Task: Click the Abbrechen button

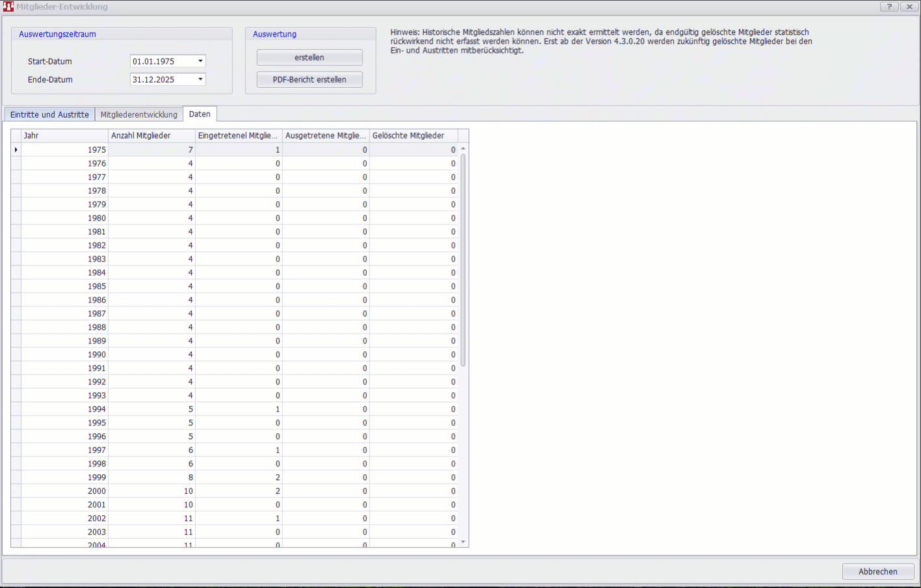Action: pyautogui.click(x=877, y=571)
